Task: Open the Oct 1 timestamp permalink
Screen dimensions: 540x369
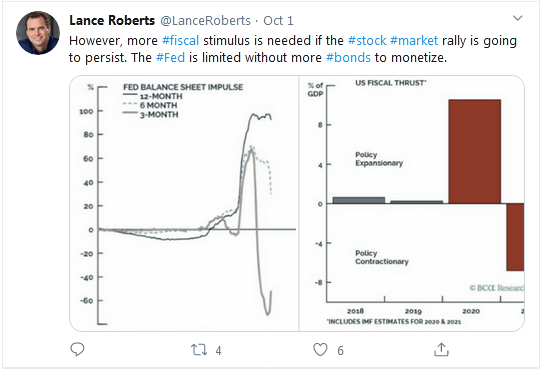Action: tap(278, 21)
